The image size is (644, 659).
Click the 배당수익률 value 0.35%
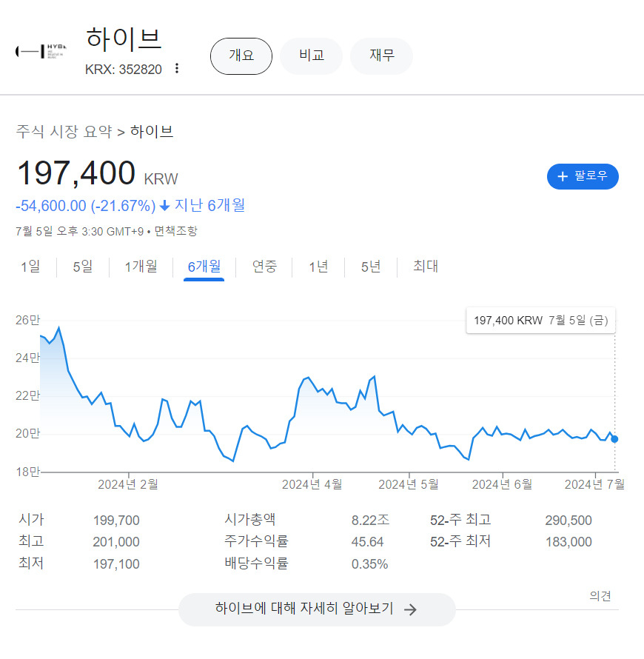369,564
